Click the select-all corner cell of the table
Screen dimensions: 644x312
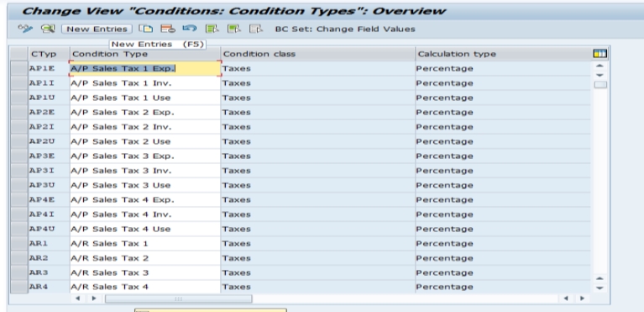click(x=19, y=54)
